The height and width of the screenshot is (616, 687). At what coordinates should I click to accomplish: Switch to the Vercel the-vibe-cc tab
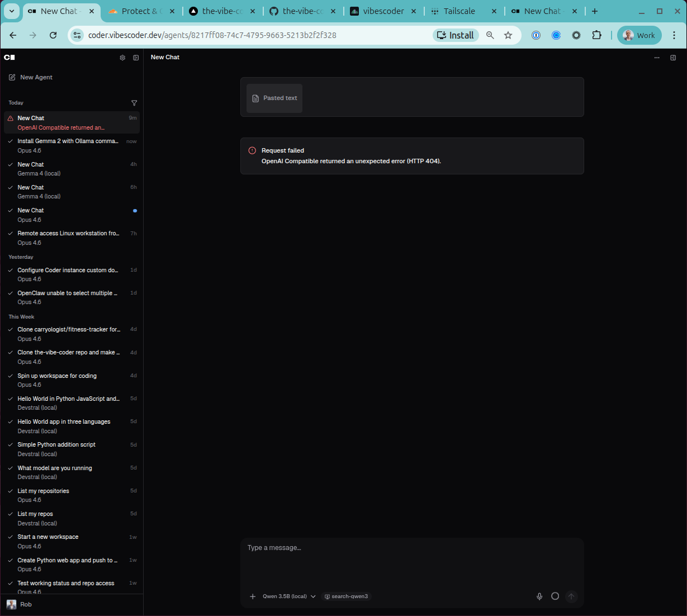tap(221, 11)
